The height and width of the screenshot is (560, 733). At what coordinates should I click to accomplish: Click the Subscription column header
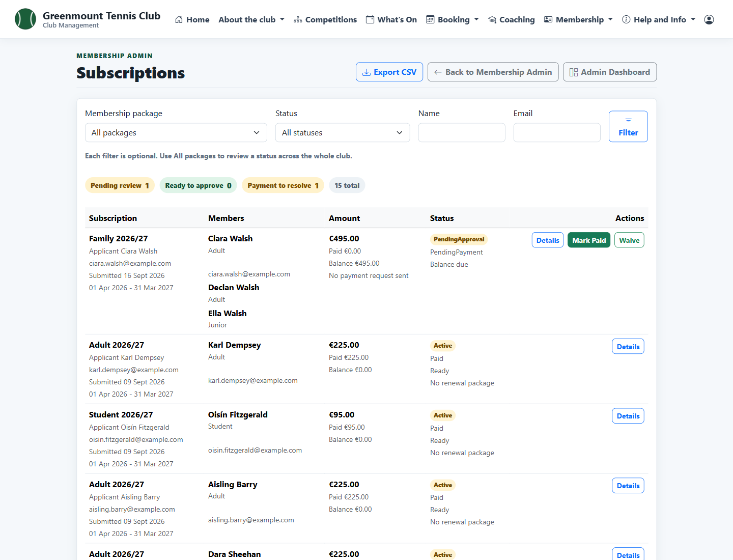(113, 218)
